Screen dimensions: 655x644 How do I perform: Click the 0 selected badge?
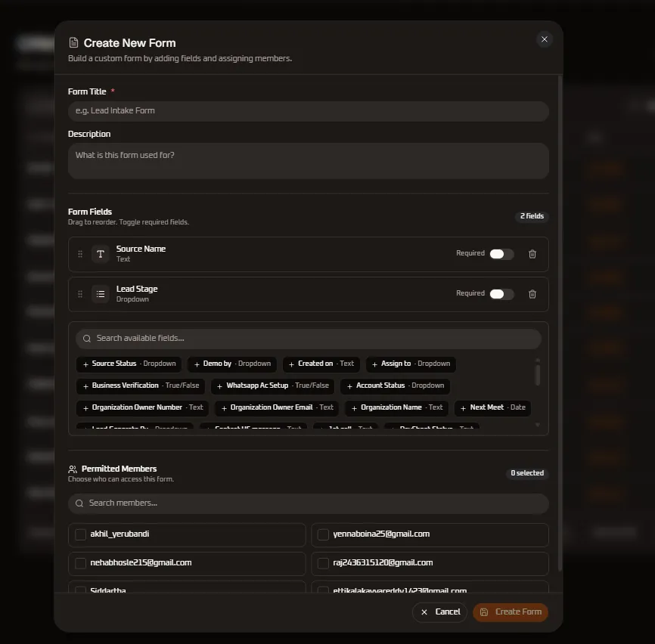coord(527,473)
